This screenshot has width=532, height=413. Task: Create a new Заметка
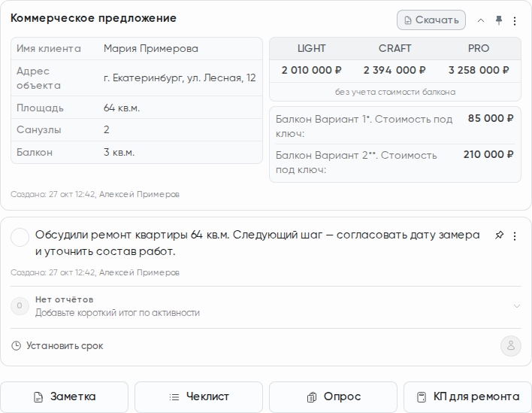point(64,397)
